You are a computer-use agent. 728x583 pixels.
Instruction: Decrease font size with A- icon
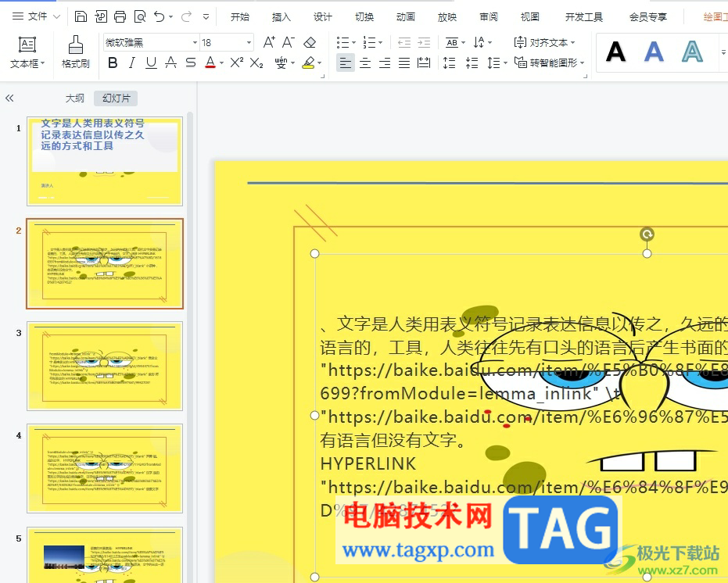[289, 43]
